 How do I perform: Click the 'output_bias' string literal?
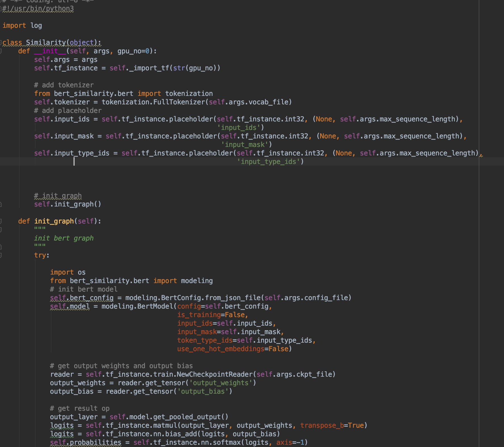pos(203,391)
